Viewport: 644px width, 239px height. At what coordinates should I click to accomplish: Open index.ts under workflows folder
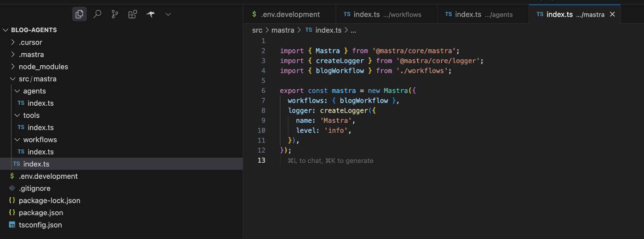[121, 152]
